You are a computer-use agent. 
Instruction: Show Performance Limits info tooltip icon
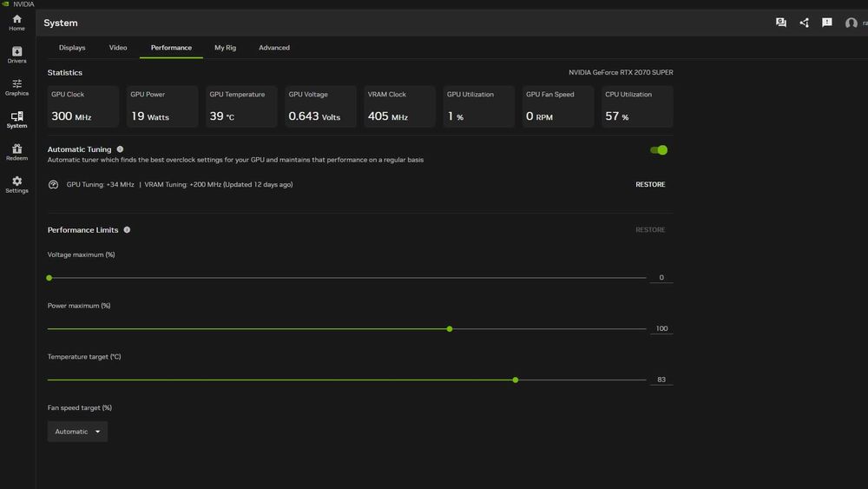[x=127, y=230]
